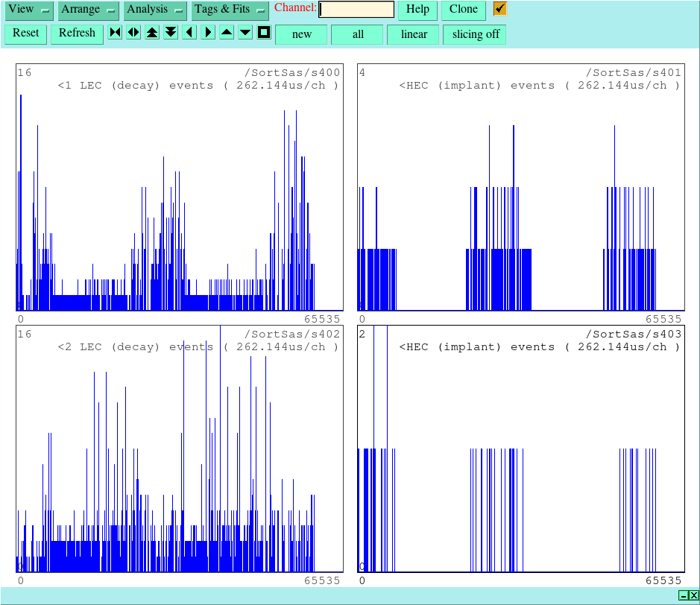Click the single up-arrow icon

pyautogui.click(x=227, y=33)
